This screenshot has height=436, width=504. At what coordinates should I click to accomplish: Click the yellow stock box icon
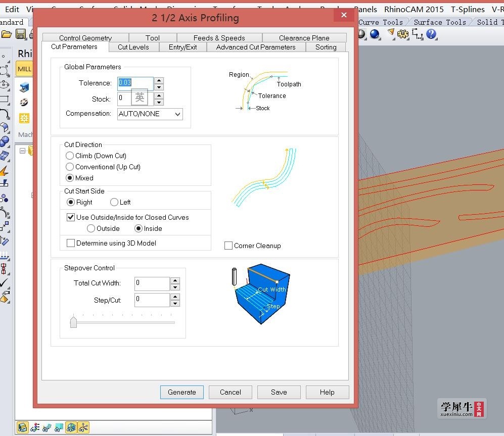point(24,118)
